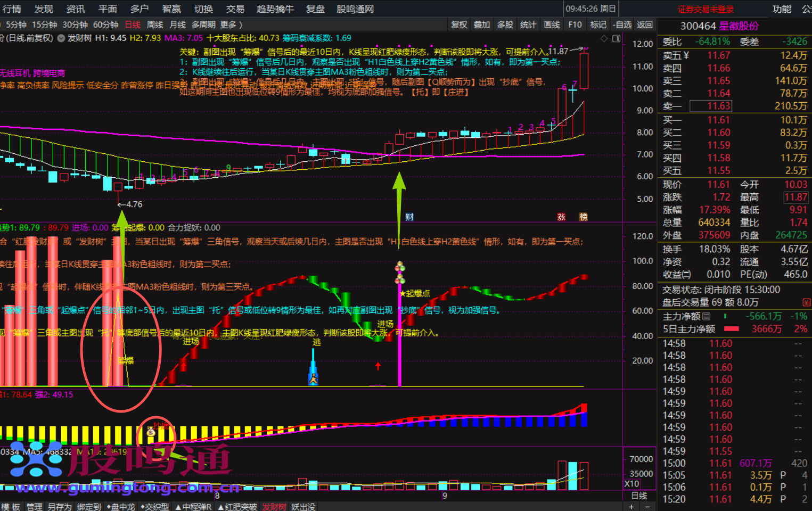The image size is (812, 511).
Task: Open the 功能 function menu
Action: (782, 9)
